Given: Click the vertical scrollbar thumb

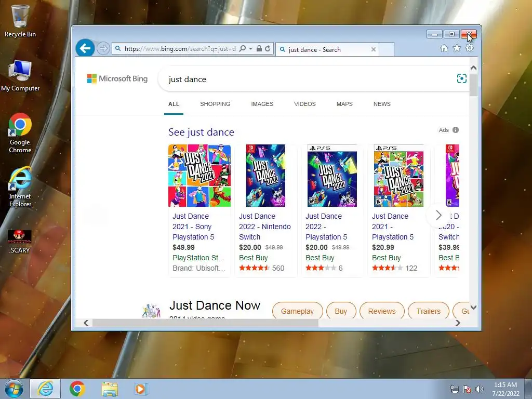Looking at the screenshot, I should pyautogui.click(x=474, y=85).
